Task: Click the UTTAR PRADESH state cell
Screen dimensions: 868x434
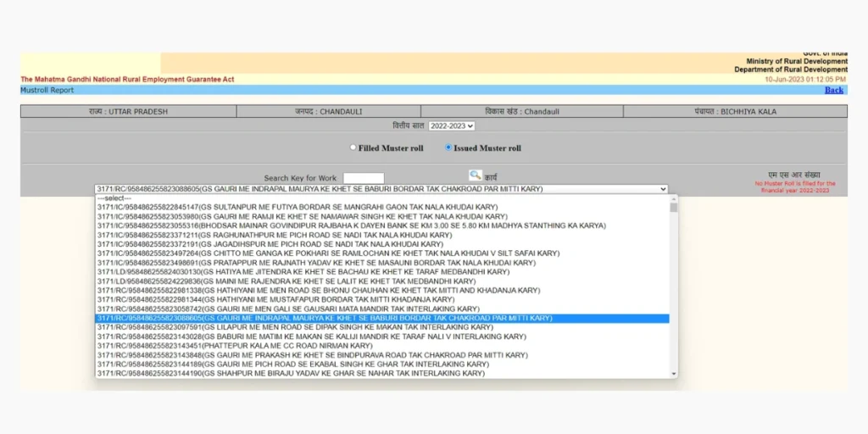Action: (x=129, y=111)
